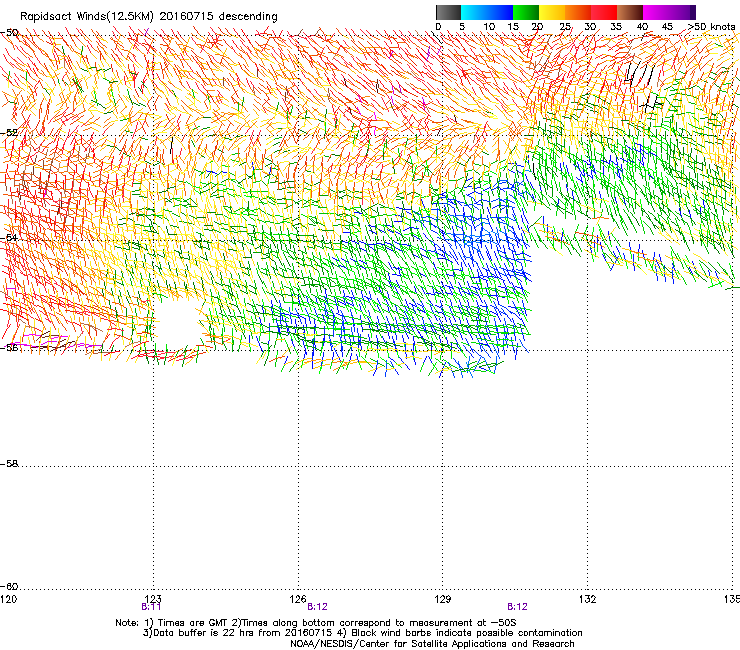The image size is (740, 650).
Task: Click the 120 longitude axis label
Action: pyautogui.click(x=8, y=599)
